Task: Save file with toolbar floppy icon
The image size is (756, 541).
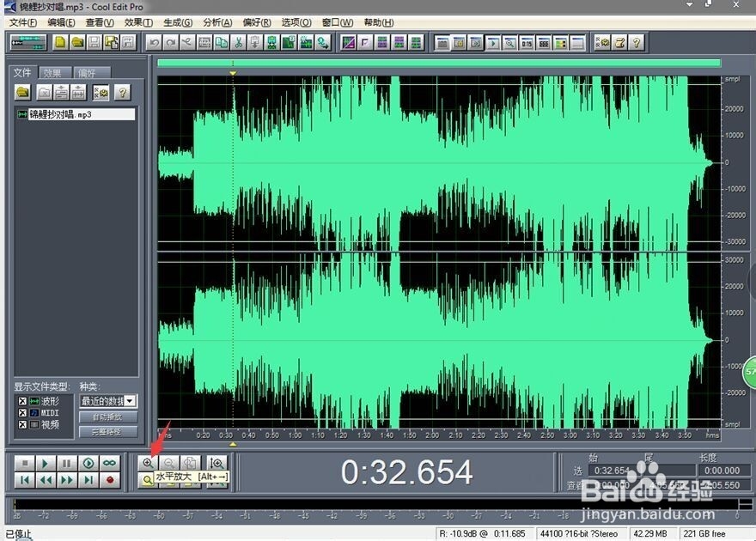Action: (94, 43)
